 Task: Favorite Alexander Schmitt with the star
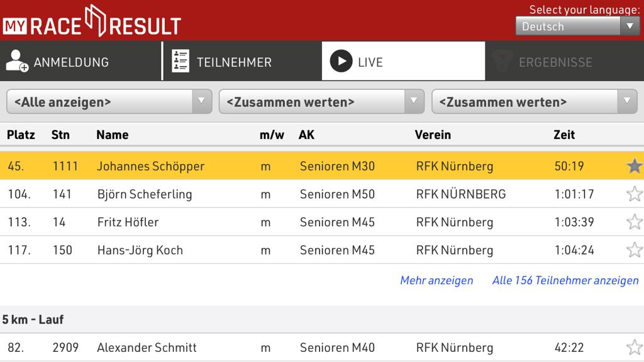click(x=634, y=347)
